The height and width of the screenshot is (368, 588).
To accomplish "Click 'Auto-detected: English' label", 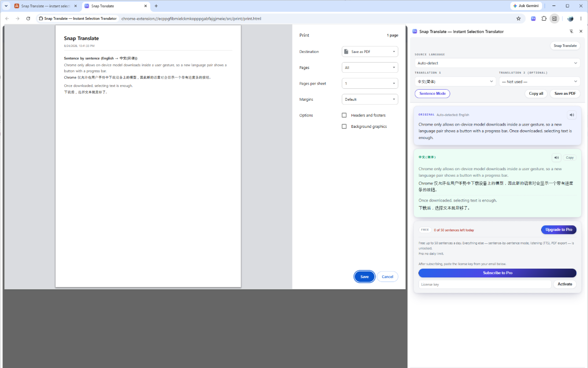I will 452,115.
